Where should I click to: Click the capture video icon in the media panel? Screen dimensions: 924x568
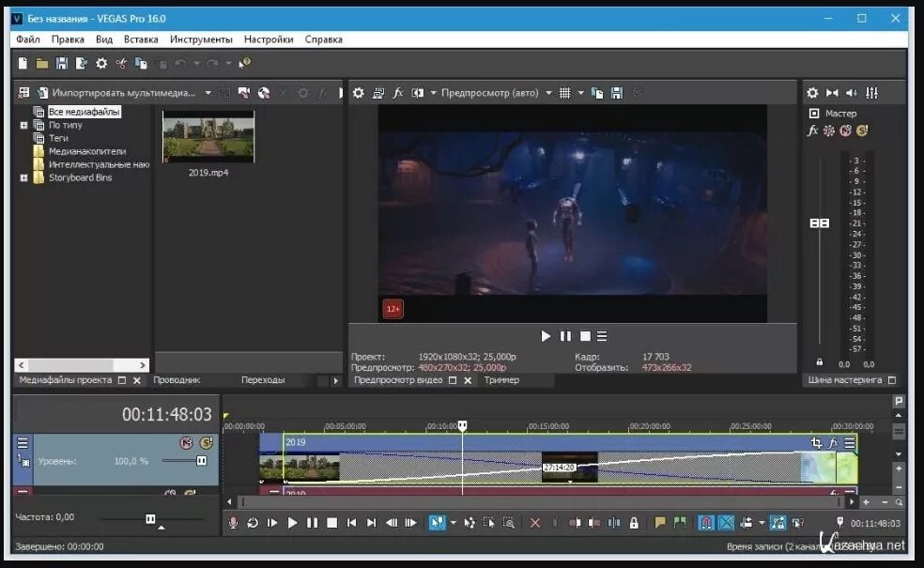(243, 93)
